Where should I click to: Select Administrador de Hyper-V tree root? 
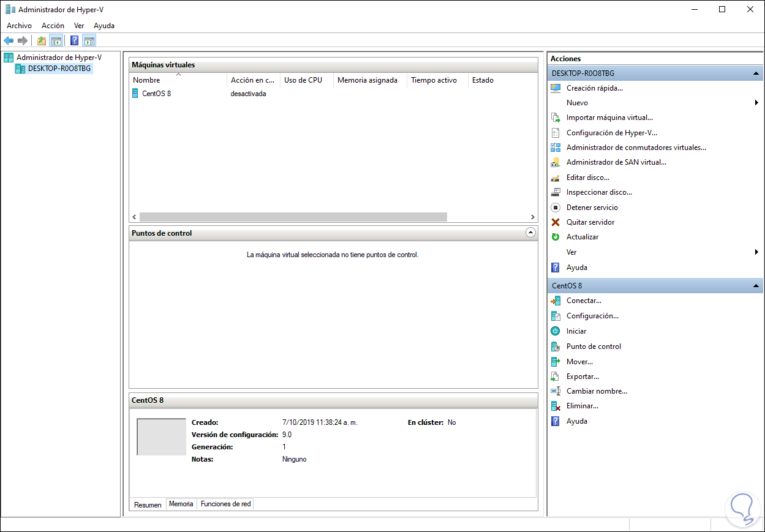click(59, 58)
